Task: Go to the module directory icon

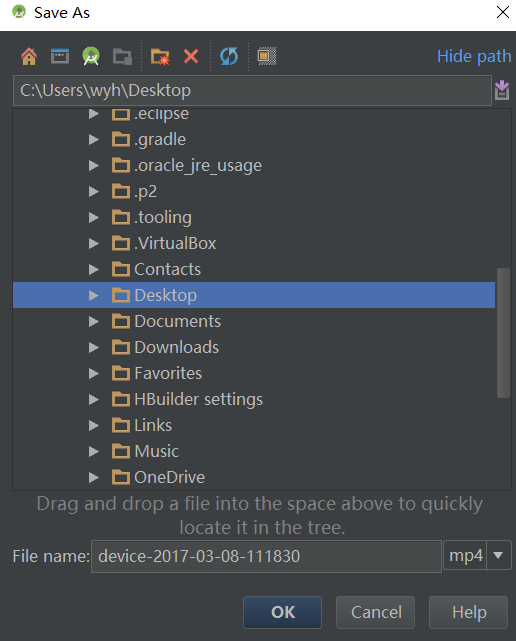Action: click(x=122, y=56)
